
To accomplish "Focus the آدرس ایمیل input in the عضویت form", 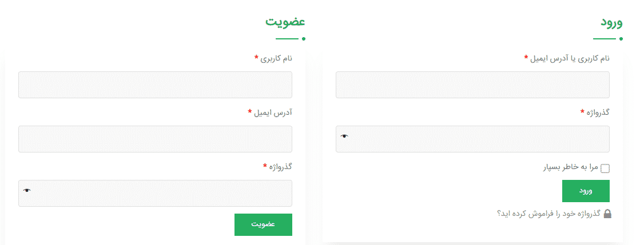I will pyautogui.click(x=155, y=139).
